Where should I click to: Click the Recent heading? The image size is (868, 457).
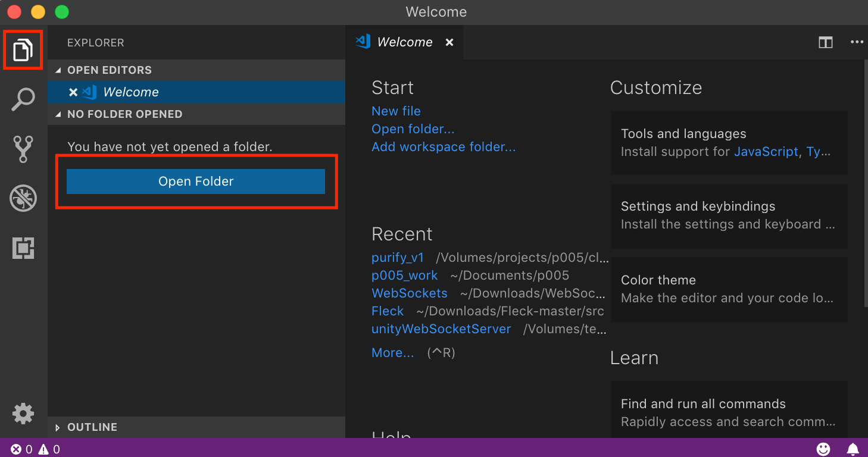(x=402, y=234)
